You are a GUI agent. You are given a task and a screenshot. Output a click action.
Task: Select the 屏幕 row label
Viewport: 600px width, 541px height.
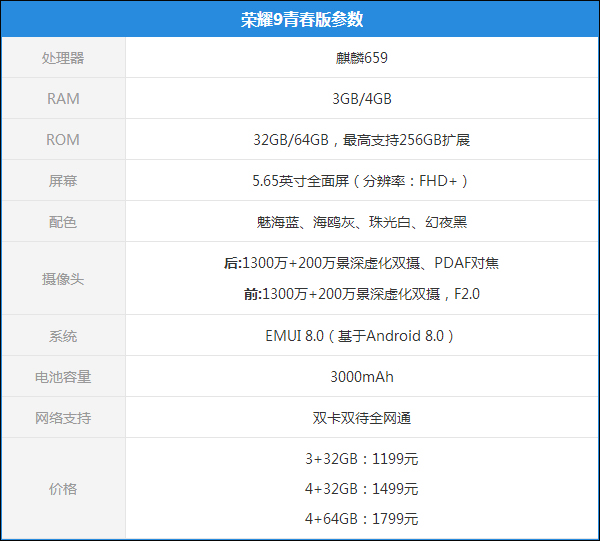(63, 181)
